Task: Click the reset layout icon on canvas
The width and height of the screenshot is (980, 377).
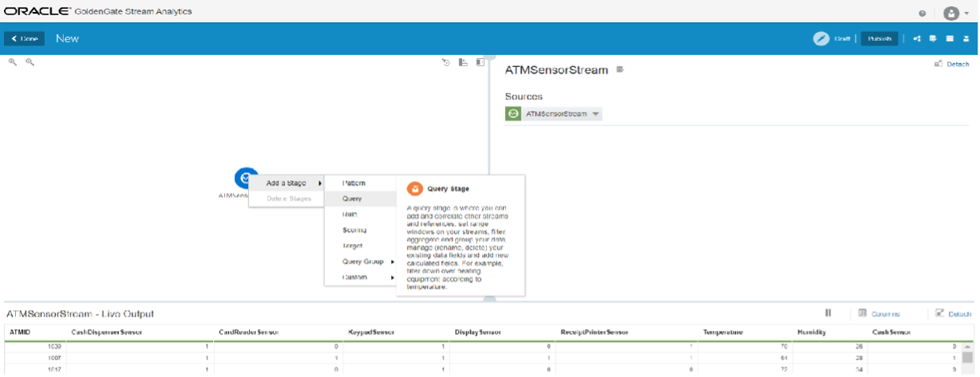Action: click(446, 62)
